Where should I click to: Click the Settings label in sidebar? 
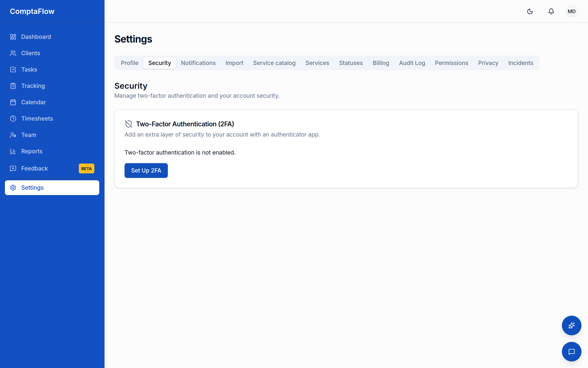coord(32,188)
